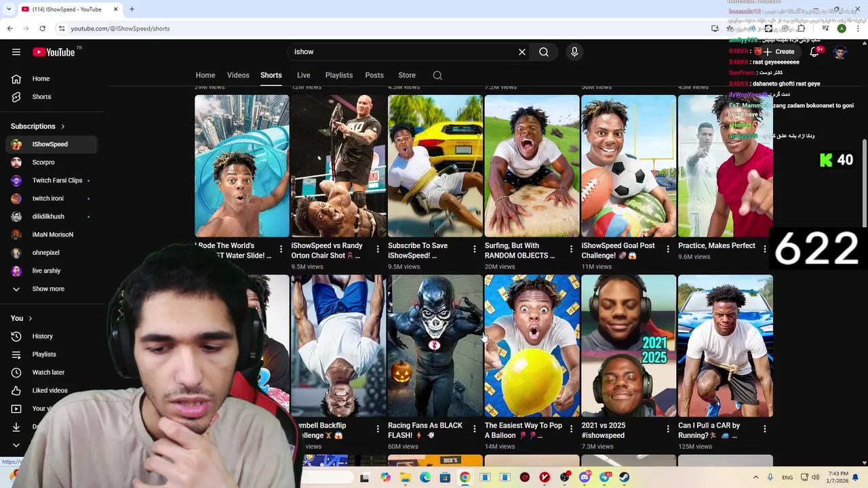Search within the channel using the tab magnifier
The width and height of the screenshot is (868, 488).
(x=437, y=75)
